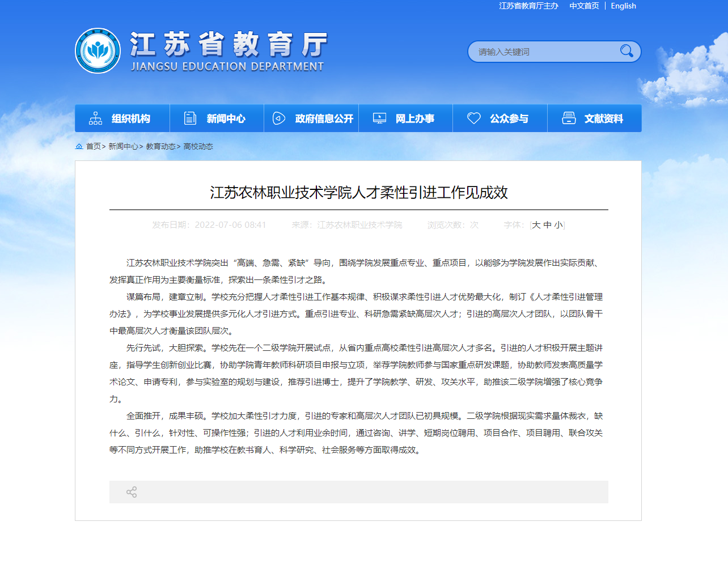The image size is (728, 564).
Task: Open the 政府信息公开 menu
Action: click(x=324, y=118)
